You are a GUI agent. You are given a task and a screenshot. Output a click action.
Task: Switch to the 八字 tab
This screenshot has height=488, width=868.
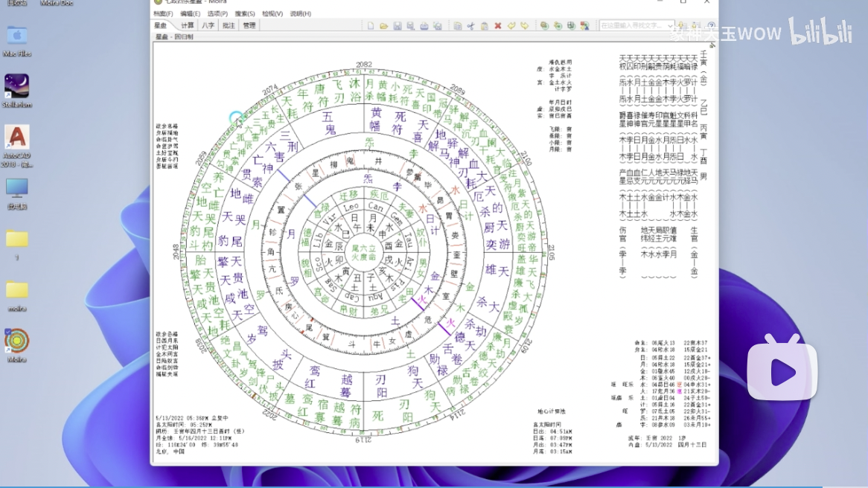pyautogui.click(x=208, y=25)
